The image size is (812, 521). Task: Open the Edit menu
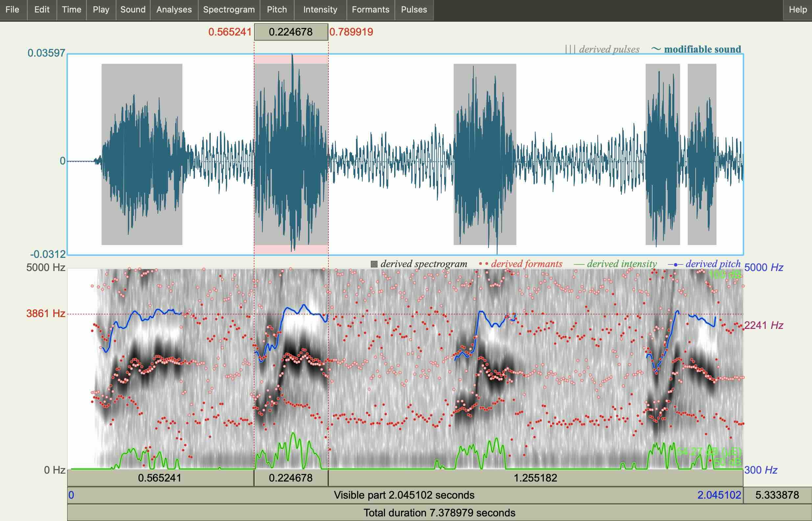[x=41, y=10]
